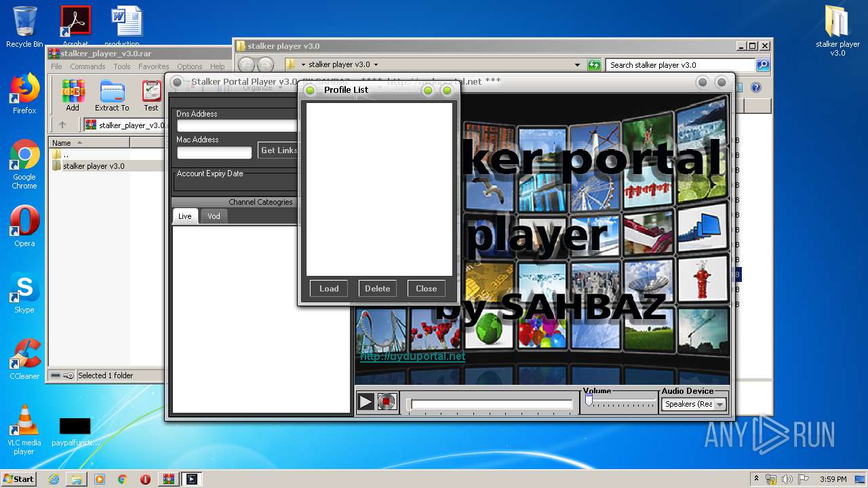Click the Play button in the player
The width and height of the screenshot is (868, 488).
point(366,402)
